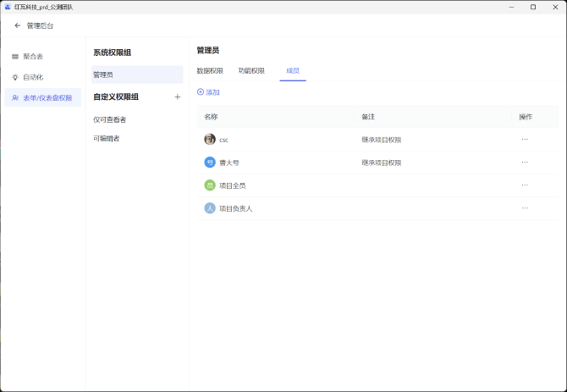Image resolution: width=567 pixels, height=392 pixels.
Task: Open the more options menu for 曹大号
Action: (x=525, y=163)
